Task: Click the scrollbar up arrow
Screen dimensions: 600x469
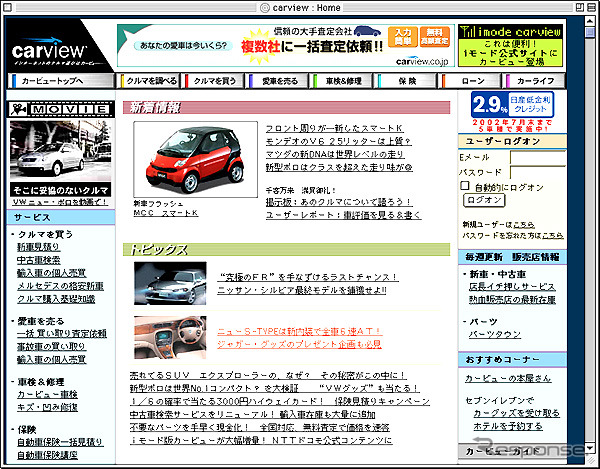Action: 590,21
